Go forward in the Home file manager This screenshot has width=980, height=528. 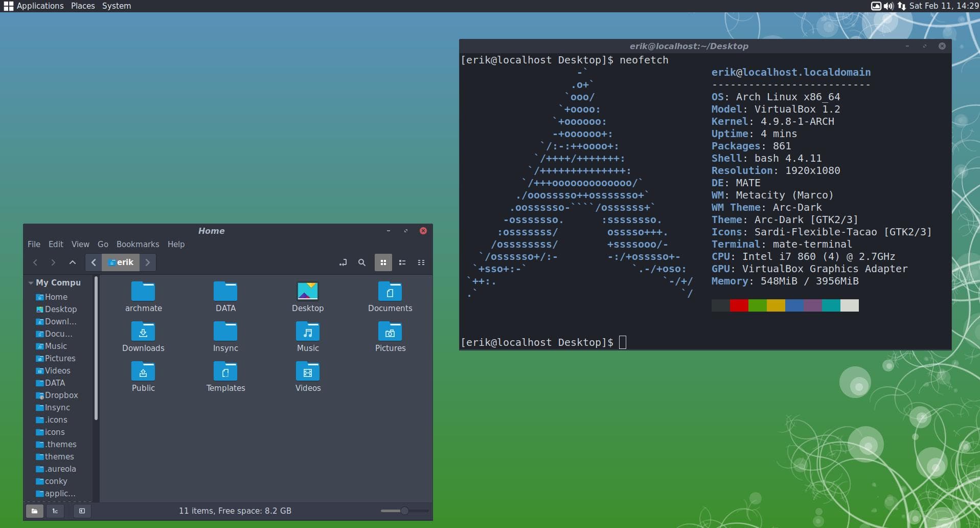coord(53,262)
